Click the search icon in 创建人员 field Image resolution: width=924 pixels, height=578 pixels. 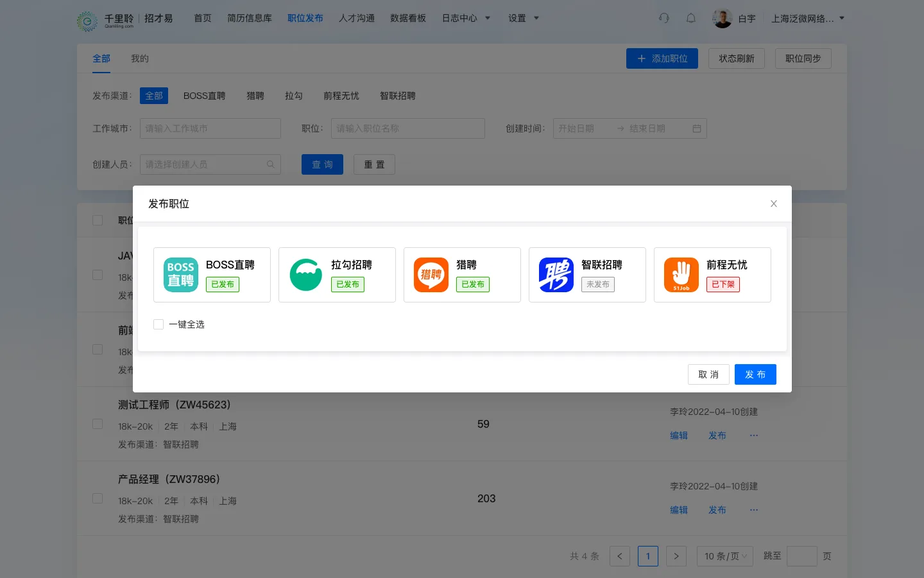point(271,164)
